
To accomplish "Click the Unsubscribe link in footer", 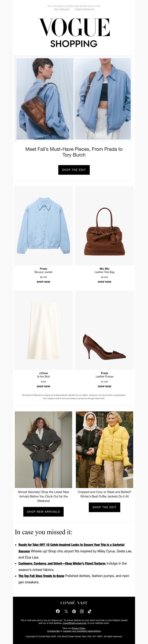I will click(x=53, y=631).
